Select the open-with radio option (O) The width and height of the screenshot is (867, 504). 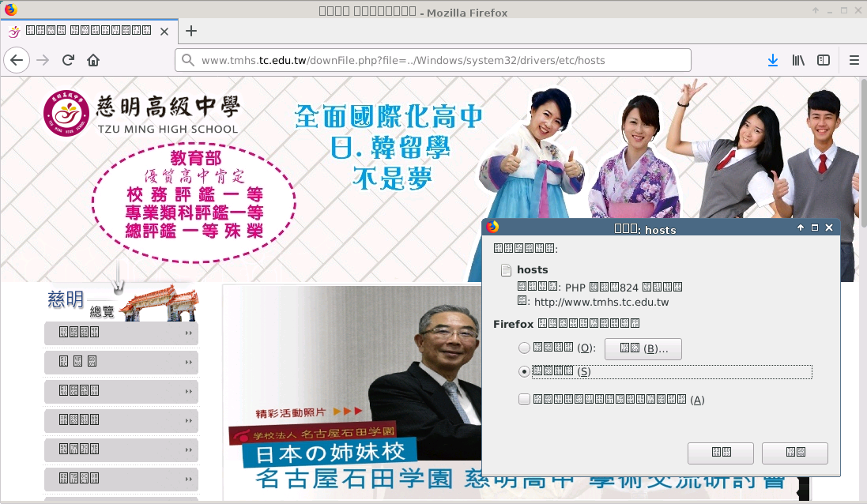[x=524, y=348]
